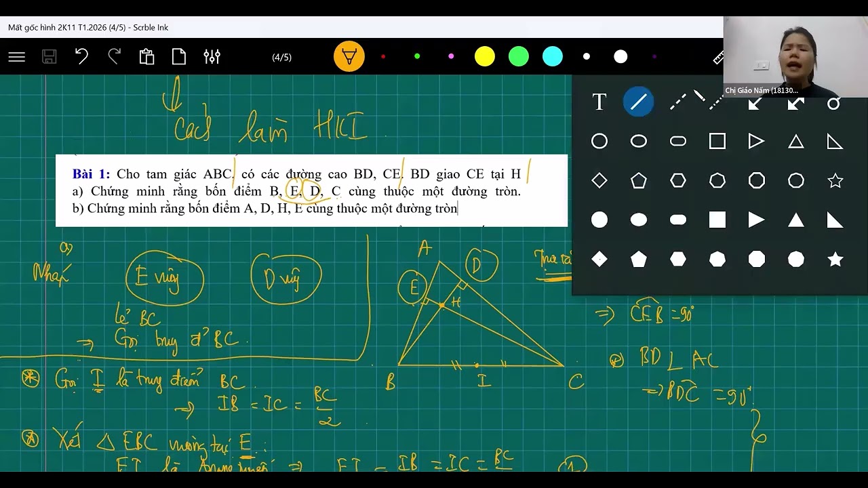Select the outline star shape
The image size is (868, 488).
tap(835, 180)
